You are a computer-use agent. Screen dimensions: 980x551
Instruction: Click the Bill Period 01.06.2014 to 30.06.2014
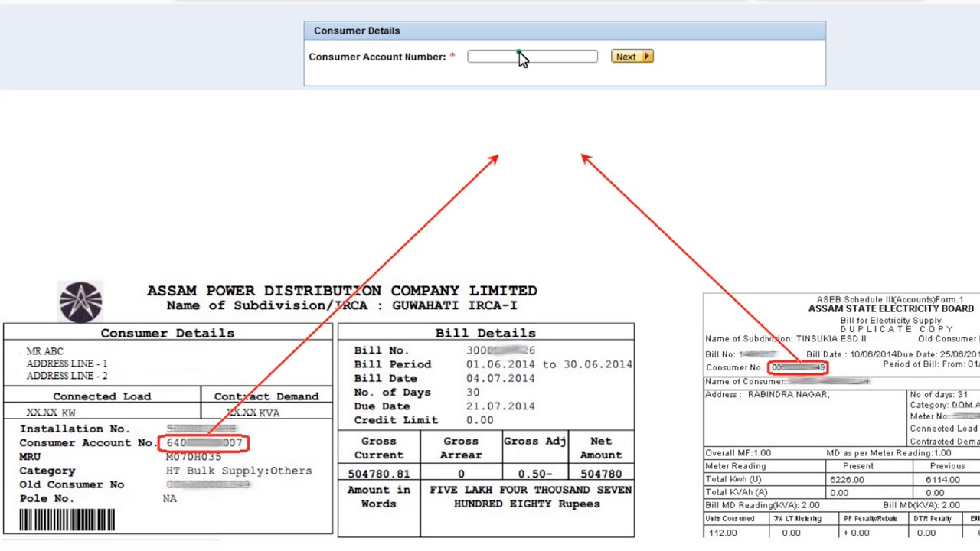549,364
